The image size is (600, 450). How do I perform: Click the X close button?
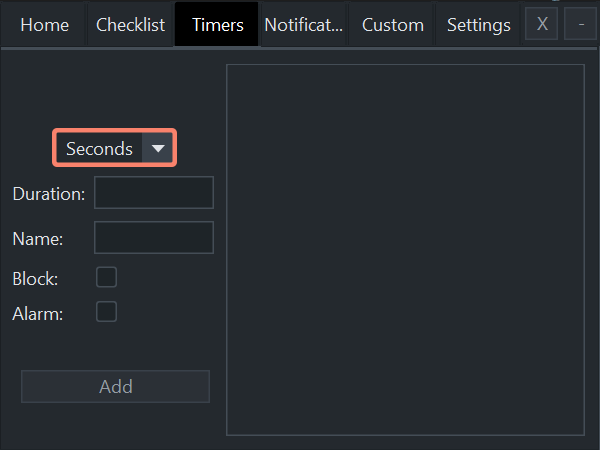541,24
